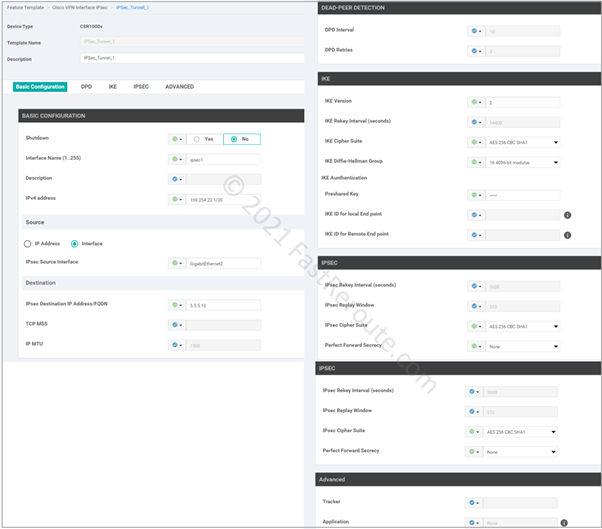Open the Cisco VPN Interface IPsec breadcrumb link
Viewport: 602px width, 529px height.
(80, 7)
